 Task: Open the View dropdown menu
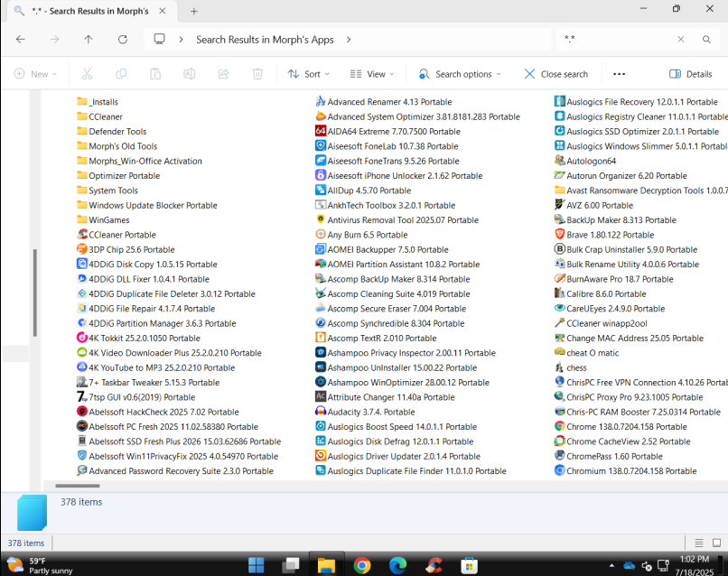coord(372,74)
